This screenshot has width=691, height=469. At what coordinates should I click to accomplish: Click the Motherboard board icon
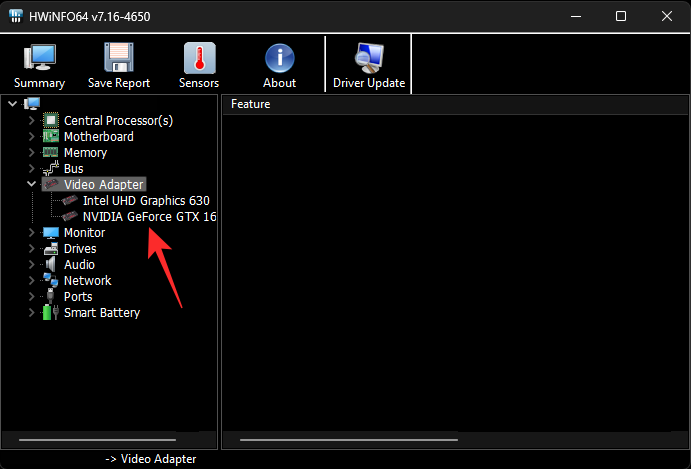tap(51, 136)
